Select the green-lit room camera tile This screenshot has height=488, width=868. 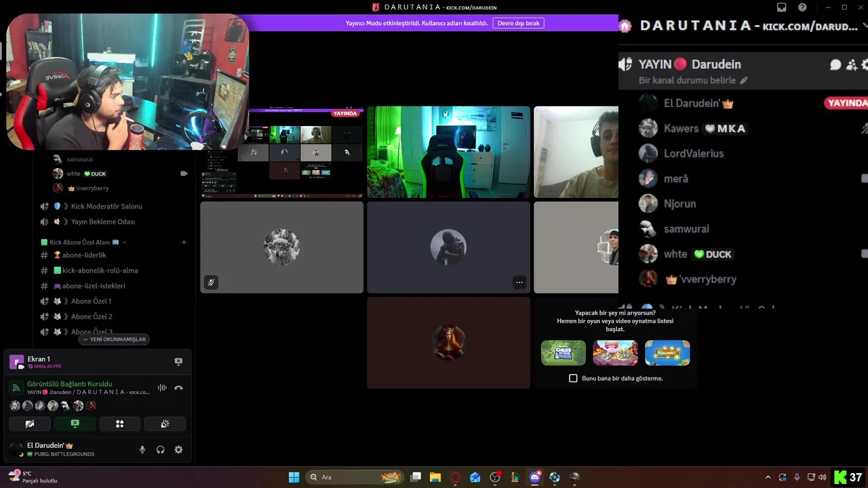tap(448, 152)
